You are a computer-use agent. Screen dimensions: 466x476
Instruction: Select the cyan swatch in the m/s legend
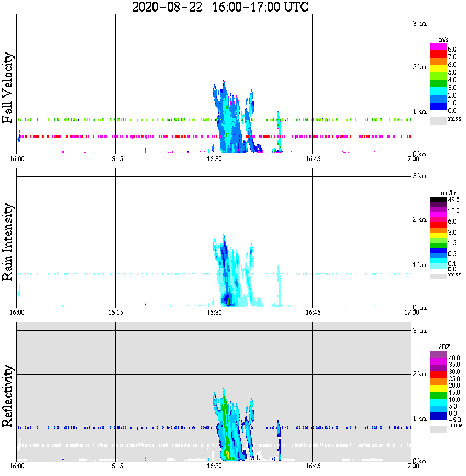coord(438,91)
